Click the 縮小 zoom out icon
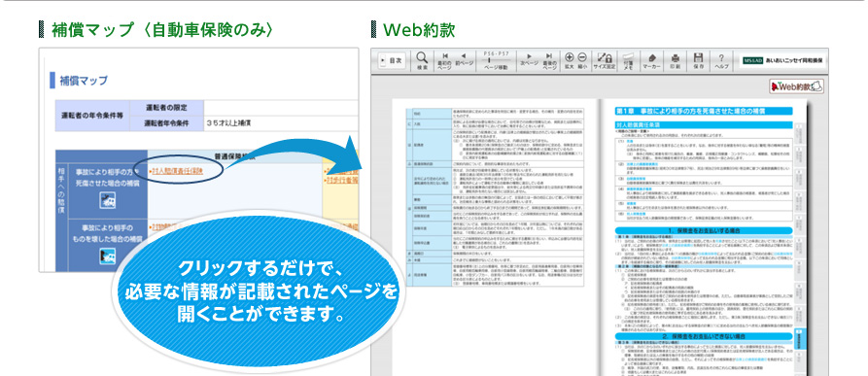 (582, 60)
